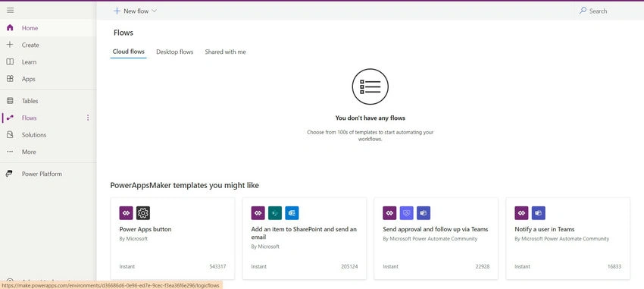Screen dimensions: 644x289
Task: Click the Home house icon
Action: pyautogui.click(x=11, y=28)
